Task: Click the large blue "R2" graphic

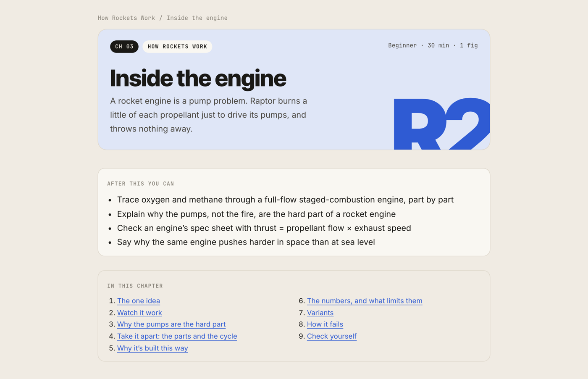Action: 442,124
